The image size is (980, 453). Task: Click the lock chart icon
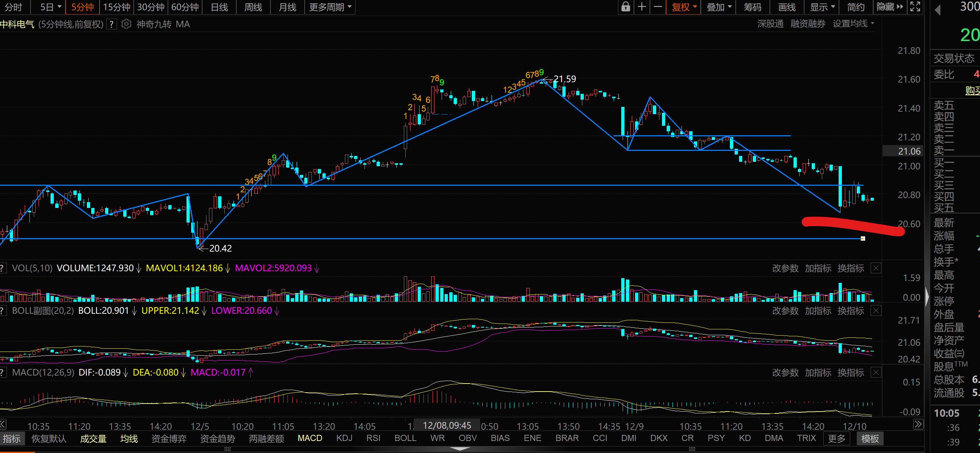tap(626, 7)
